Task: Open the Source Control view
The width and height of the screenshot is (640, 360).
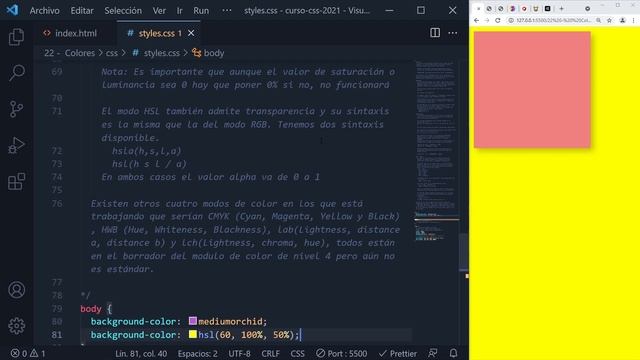Action: [16, 109]
